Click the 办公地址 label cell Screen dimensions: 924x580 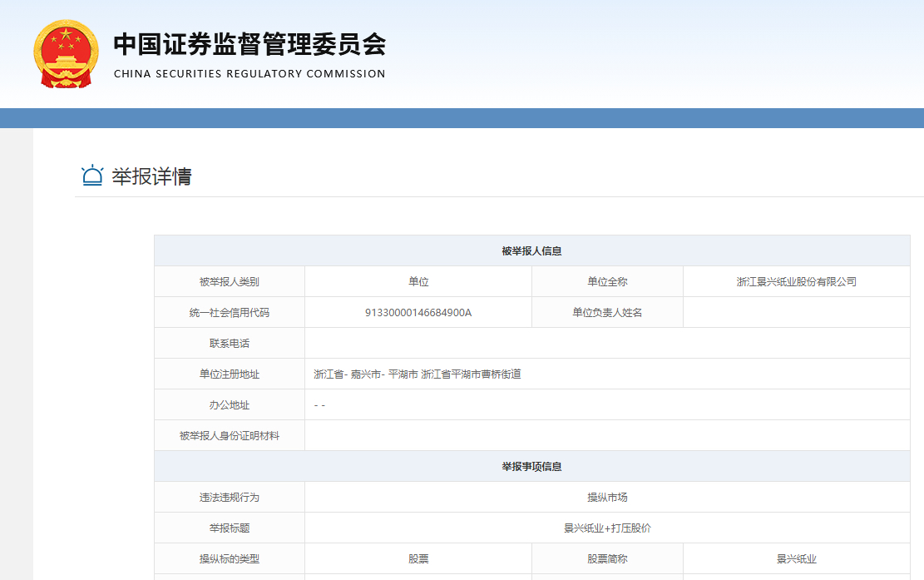pos(230,405)
